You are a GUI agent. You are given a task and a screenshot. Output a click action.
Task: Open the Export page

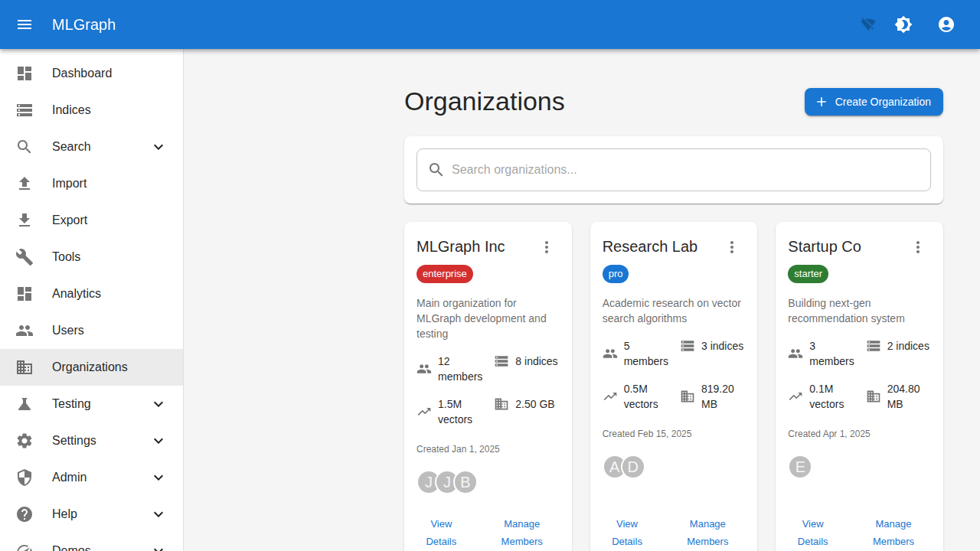point(69,220)
